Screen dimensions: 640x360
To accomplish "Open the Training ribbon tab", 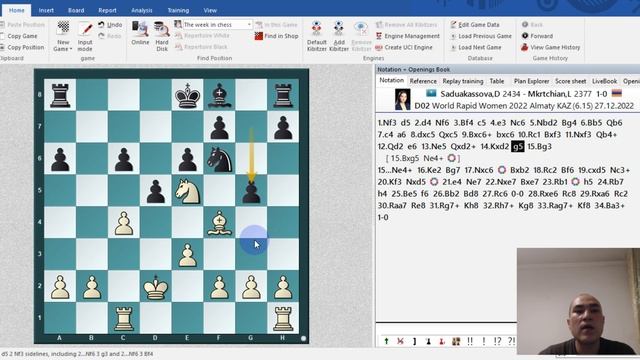I will click(178, 10).
